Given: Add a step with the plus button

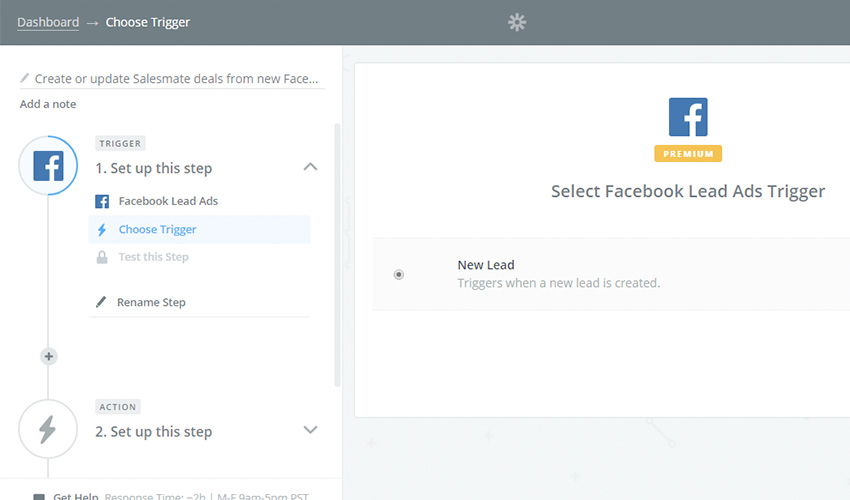Looking at the screenshot, I should point(49,356).
